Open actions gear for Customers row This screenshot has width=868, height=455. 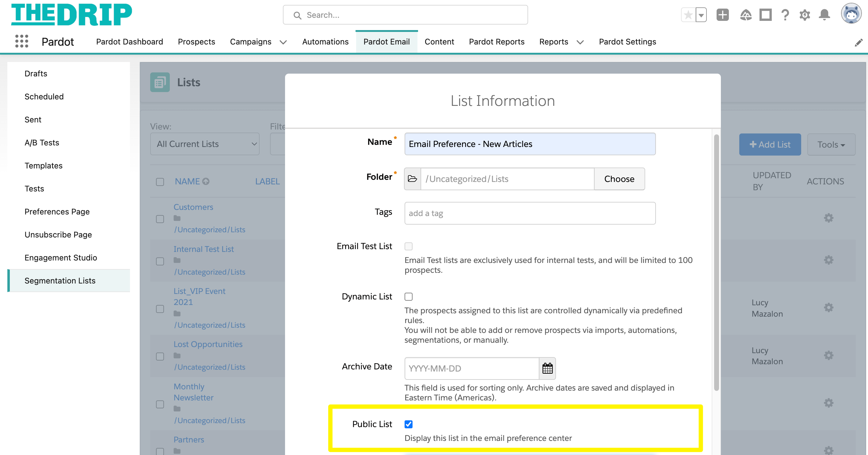tap(828, 218)
